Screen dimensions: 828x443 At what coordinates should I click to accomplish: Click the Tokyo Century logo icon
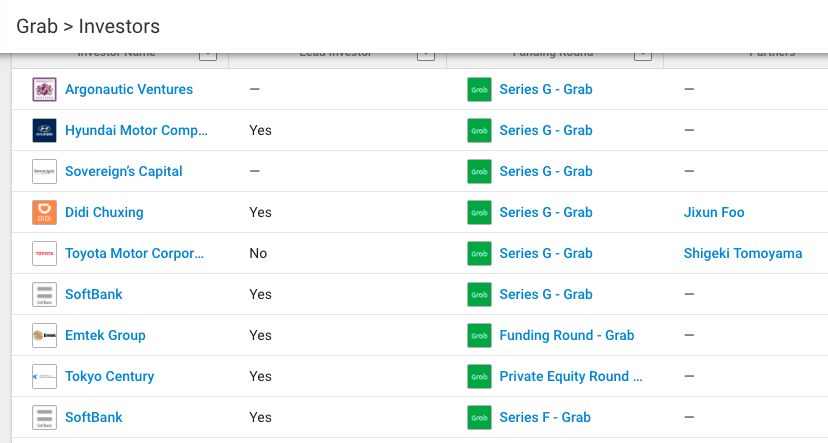[x=44, y=376]
